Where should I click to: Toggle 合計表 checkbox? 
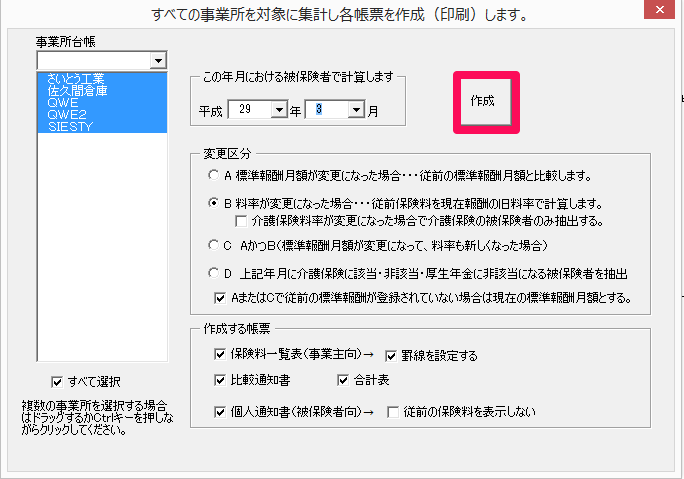(x=343, y=380)
